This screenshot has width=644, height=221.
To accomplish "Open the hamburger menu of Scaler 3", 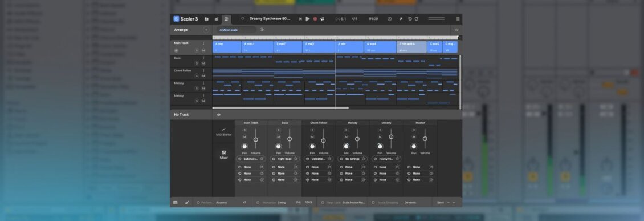I will pyautogui.click(x=458, y=19).
